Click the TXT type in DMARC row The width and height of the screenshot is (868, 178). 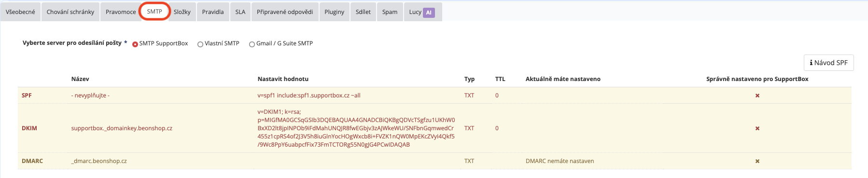[x=469, y=161]
